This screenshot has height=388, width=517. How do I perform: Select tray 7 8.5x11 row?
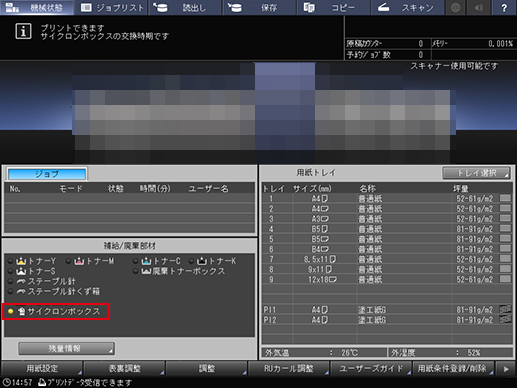[387, 259]
